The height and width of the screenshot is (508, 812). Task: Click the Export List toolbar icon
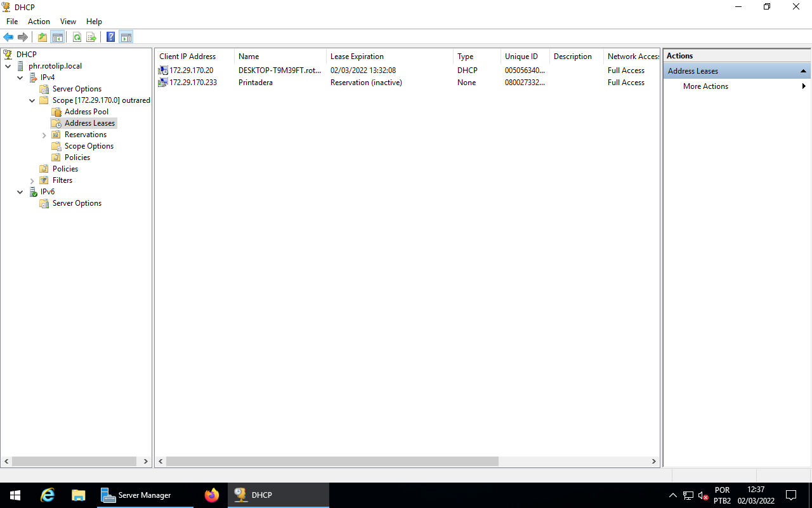click(91, 37)
